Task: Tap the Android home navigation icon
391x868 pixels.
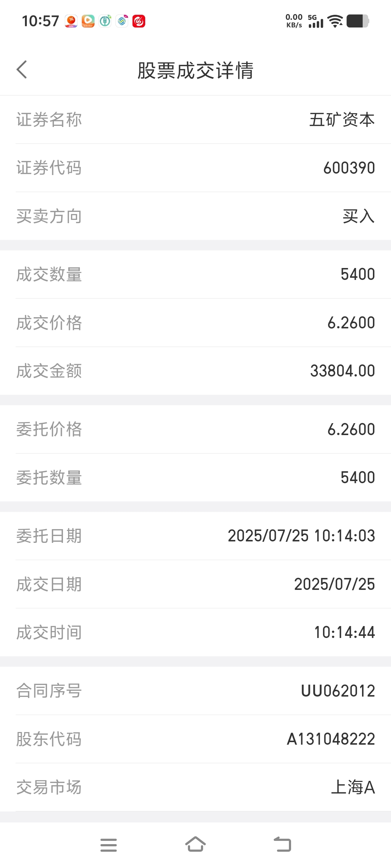Action: 195,844
